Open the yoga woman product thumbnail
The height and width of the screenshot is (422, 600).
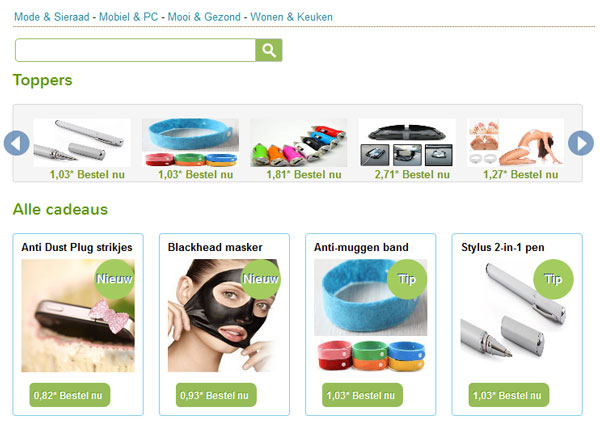[x=515, y=143]
